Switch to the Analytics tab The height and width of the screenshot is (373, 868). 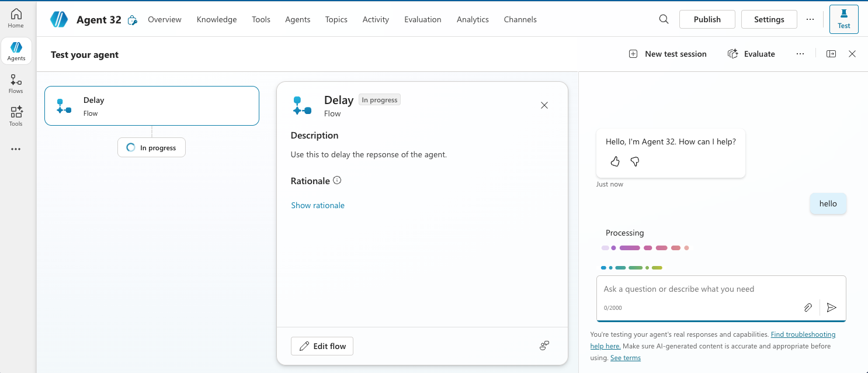tap(473, 19)
